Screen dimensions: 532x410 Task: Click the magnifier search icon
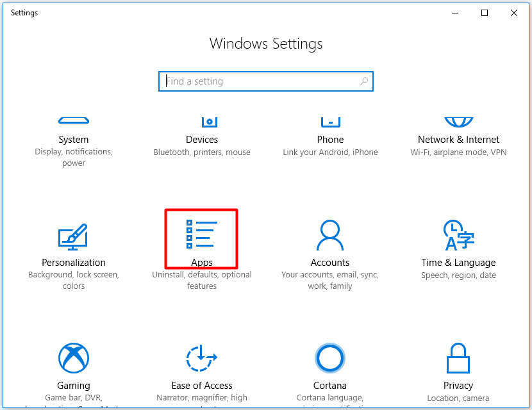[364, 81]
